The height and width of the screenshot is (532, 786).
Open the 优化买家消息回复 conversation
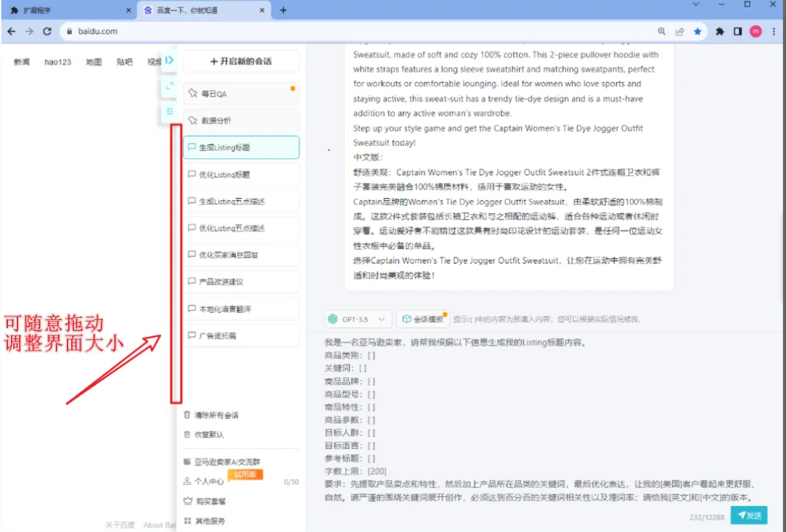tap(241, 255)
